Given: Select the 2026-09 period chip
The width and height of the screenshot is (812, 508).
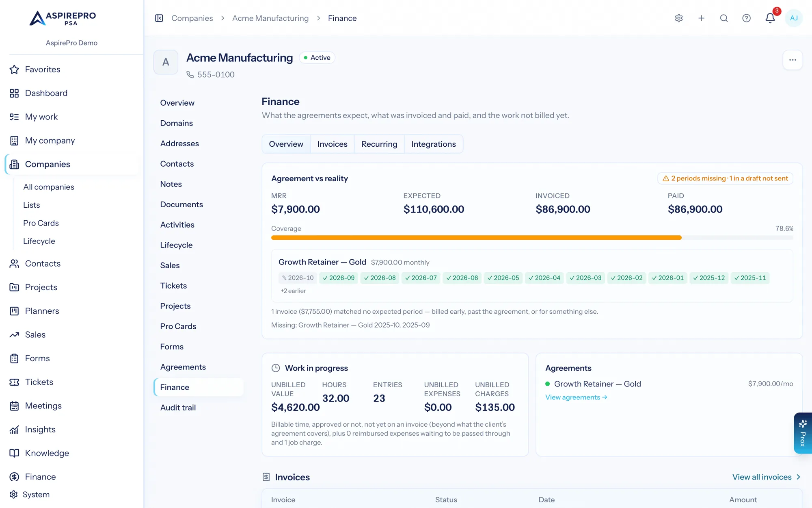Looking at the screenshot, I should (x=339, y=278).
